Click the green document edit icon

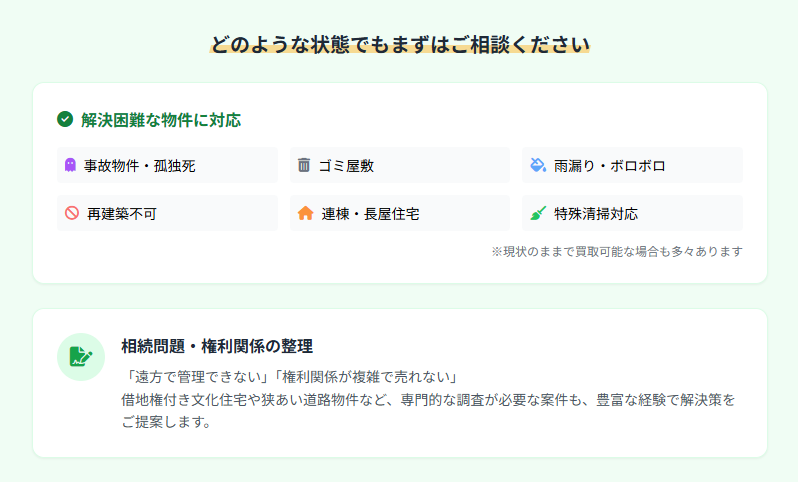[81, 356]
